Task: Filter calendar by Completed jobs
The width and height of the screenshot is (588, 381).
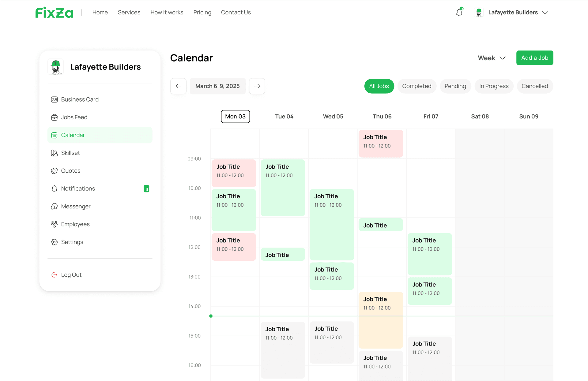Action: coord(417,86)
